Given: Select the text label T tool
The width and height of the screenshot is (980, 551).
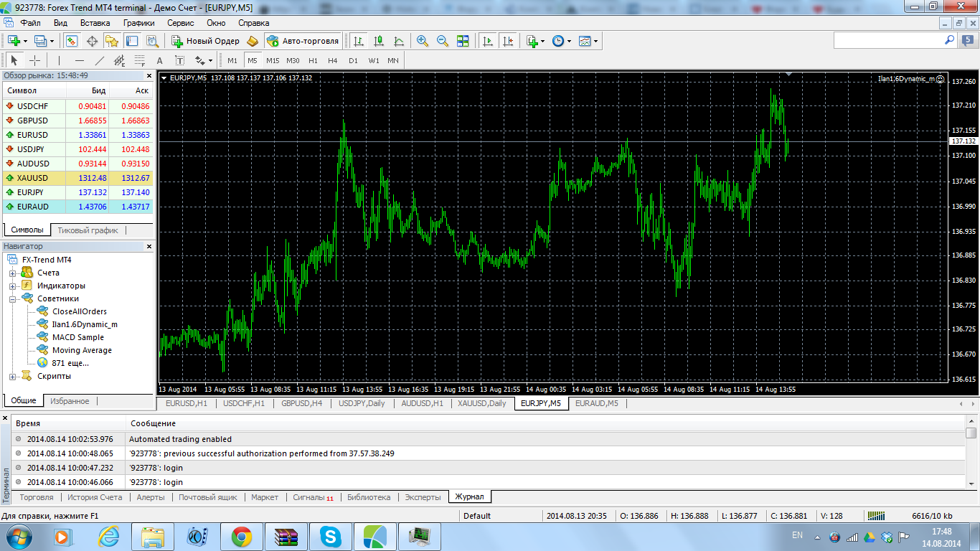Looking at the screenshot, I should [x=179, y=60].
